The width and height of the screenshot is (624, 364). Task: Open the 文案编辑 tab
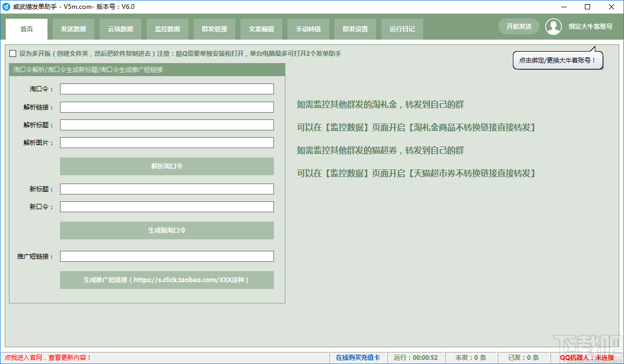point(261,29)
